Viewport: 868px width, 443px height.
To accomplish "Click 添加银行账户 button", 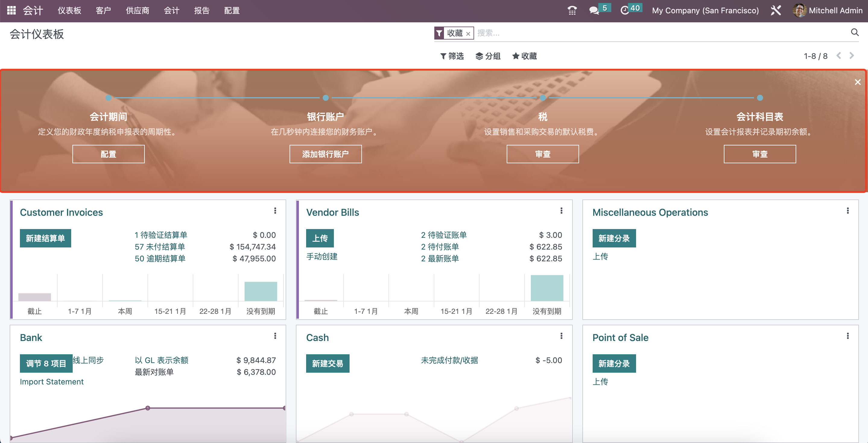I will pos(325,154).
